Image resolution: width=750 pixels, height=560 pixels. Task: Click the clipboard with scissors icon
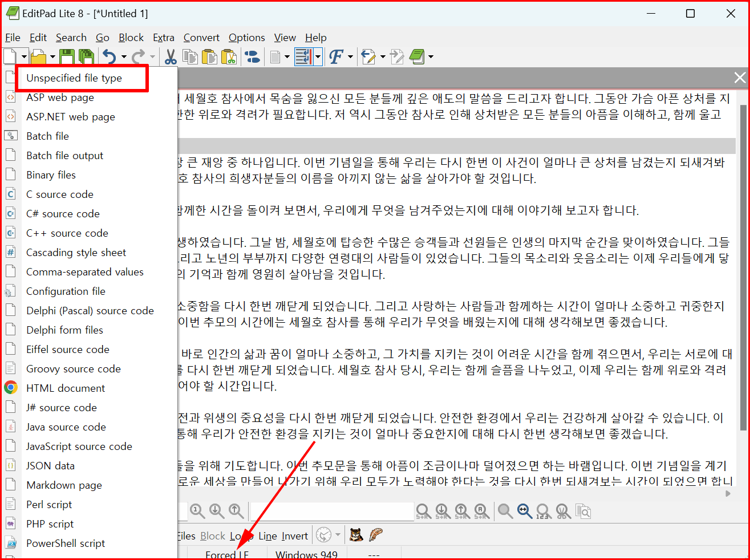[229, 56]
